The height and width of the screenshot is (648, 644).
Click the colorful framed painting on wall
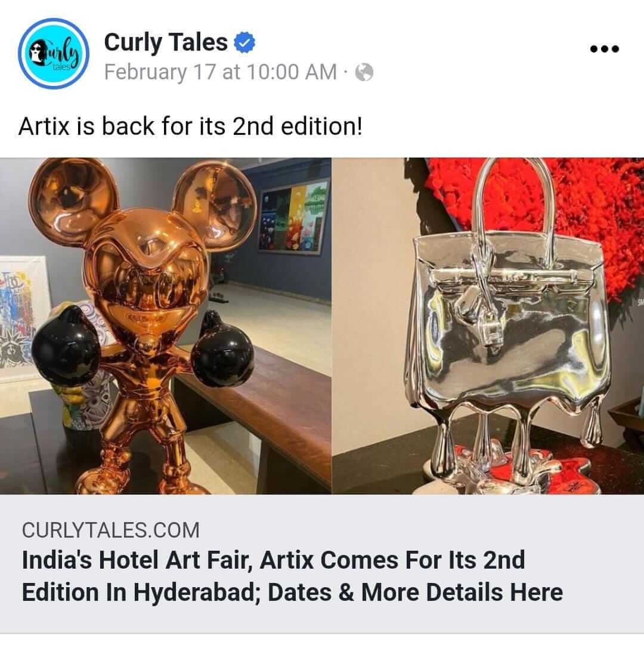(x=295, y=218)
